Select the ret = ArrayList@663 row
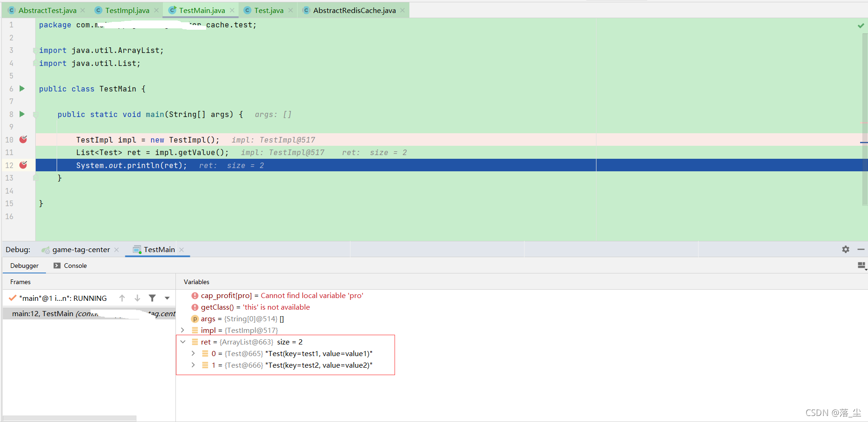 click(247, 342)
